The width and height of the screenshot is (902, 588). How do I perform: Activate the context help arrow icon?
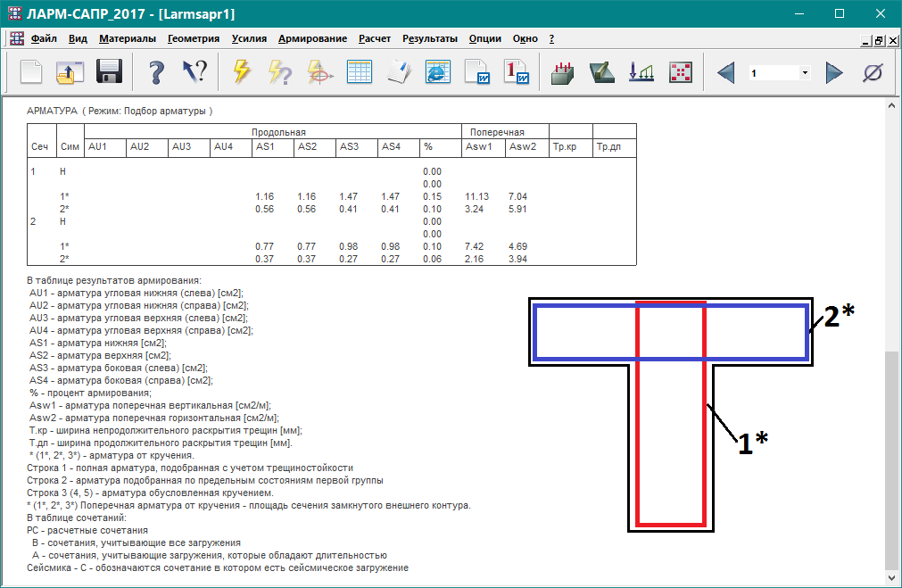tap(194, 72)
